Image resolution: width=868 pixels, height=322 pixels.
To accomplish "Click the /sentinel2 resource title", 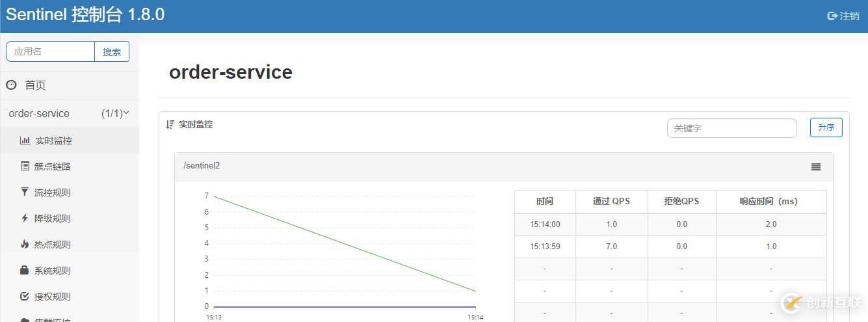I will 202,165.
